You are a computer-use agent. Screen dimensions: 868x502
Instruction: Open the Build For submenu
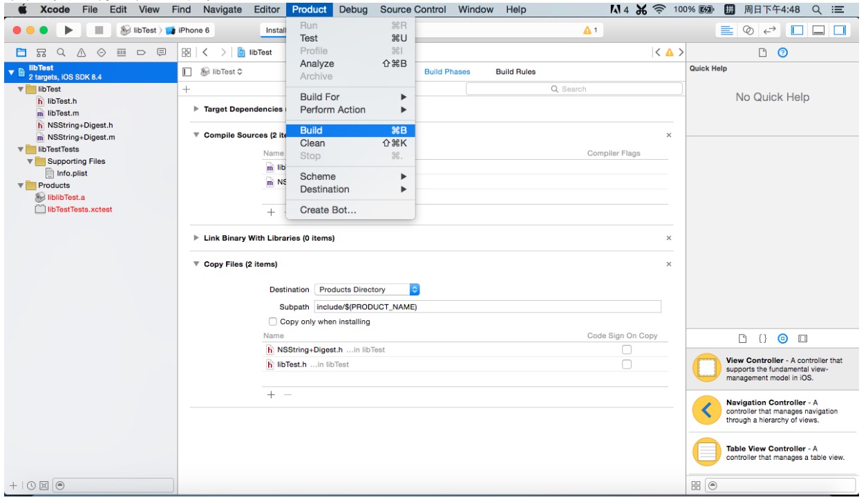point(350,97)
